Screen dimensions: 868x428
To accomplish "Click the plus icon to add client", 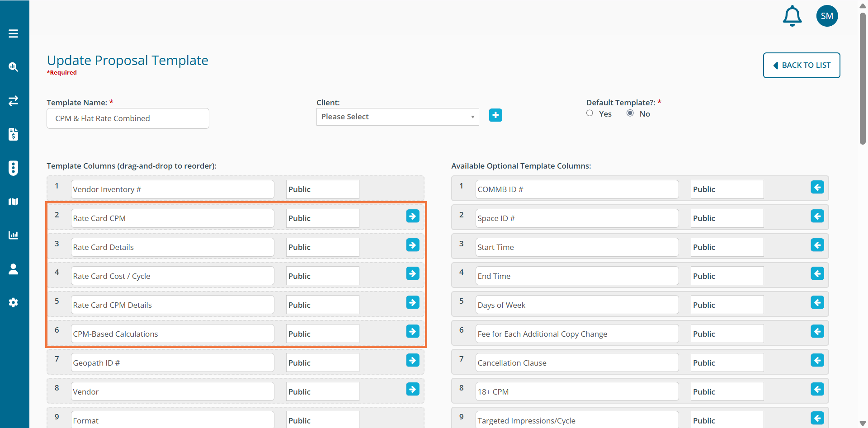I will 495,115.
